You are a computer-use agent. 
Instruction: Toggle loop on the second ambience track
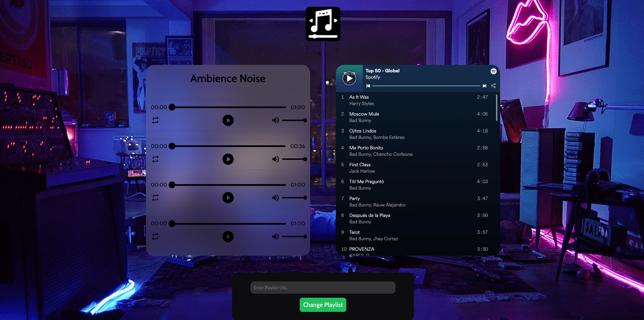click(155, 159)
